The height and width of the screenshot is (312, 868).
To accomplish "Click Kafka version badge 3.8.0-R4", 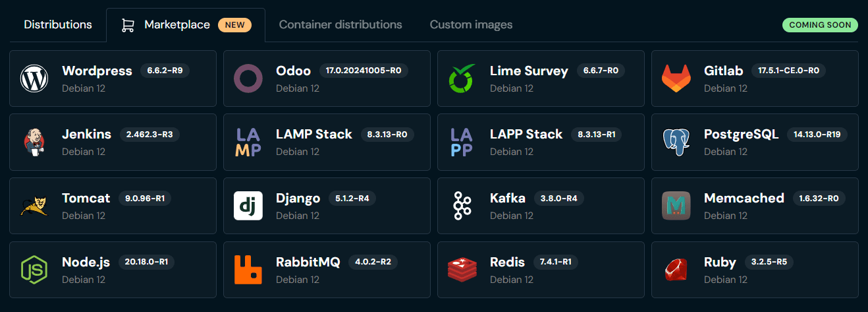I will tap(558, 198).
